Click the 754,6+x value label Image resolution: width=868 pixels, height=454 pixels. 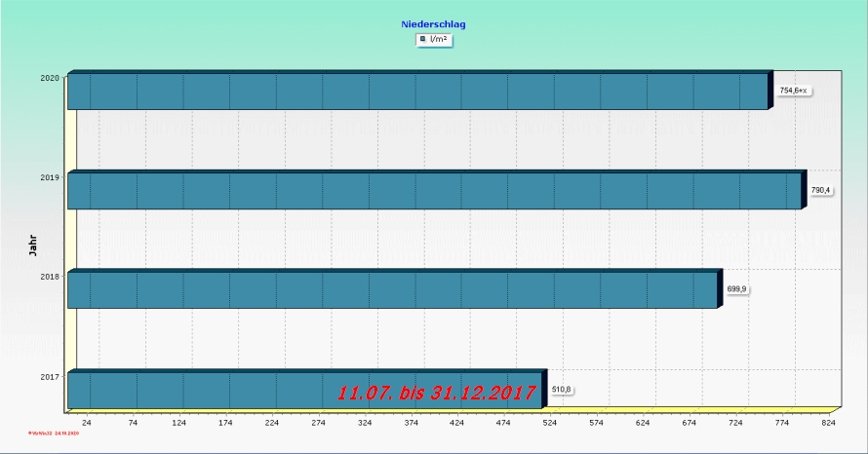(795, 91)
